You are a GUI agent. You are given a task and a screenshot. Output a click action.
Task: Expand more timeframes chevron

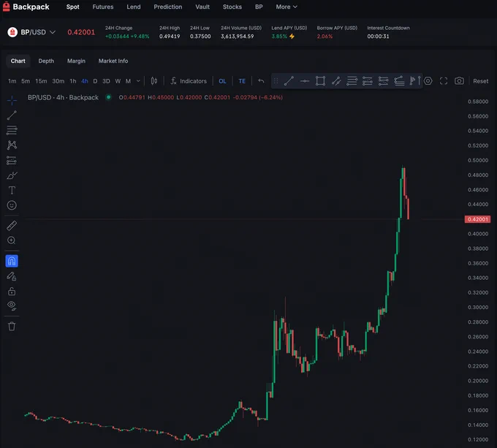coord(138,81)
